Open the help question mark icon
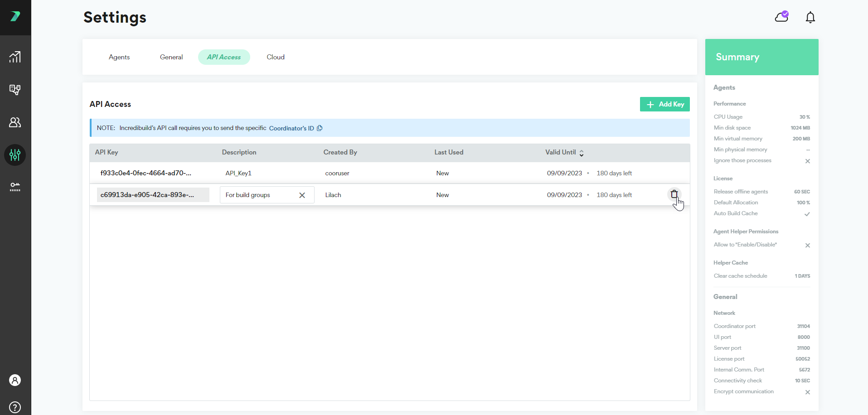Screen dimensions: 868x415 (15, 407)
